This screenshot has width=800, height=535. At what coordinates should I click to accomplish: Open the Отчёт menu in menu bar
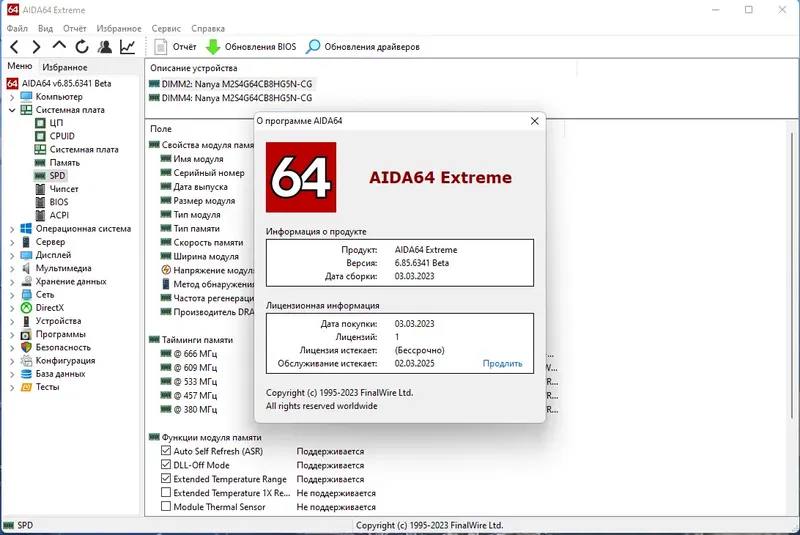(74, 29)
